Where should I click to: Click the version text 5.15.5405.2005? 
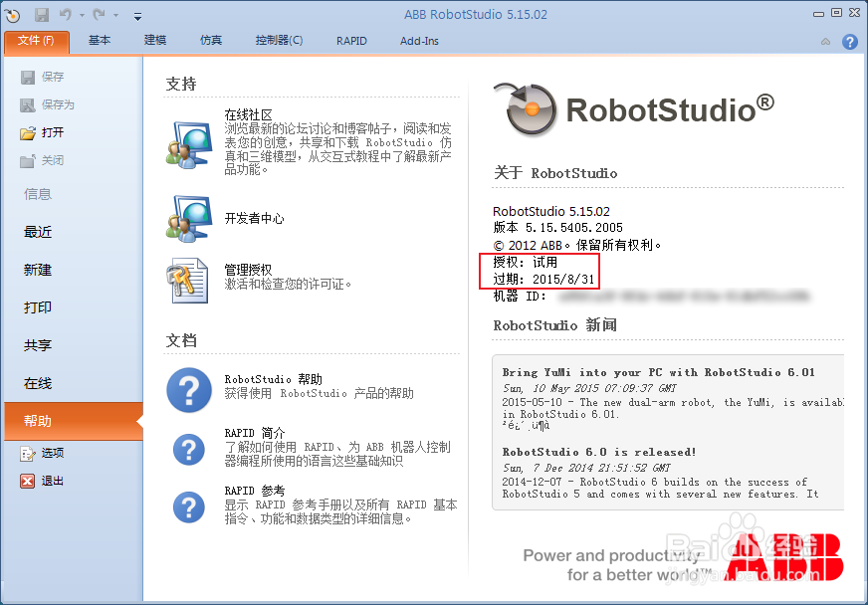point(574,228)
